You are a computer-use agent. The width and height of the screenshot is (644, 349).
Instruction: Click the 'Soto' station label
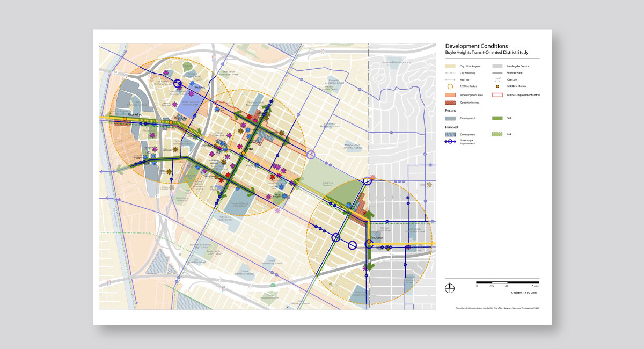(250, 149)
